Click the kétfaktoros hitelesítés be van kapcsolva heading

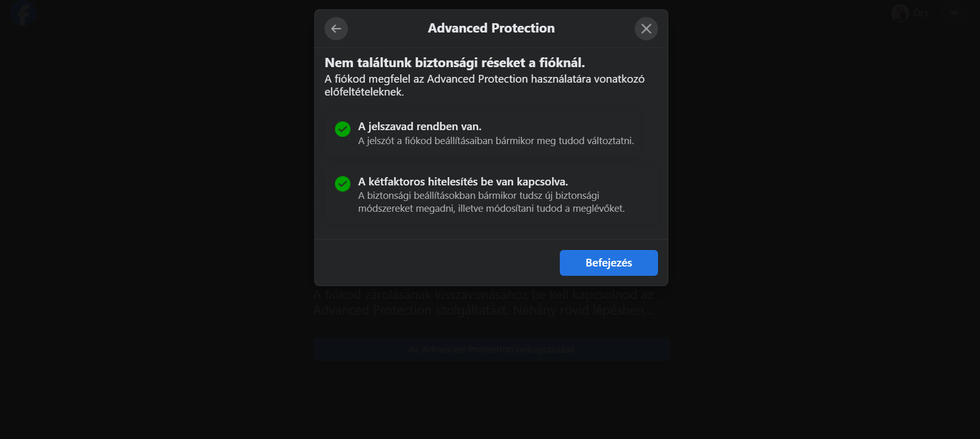tap(463, 182)
